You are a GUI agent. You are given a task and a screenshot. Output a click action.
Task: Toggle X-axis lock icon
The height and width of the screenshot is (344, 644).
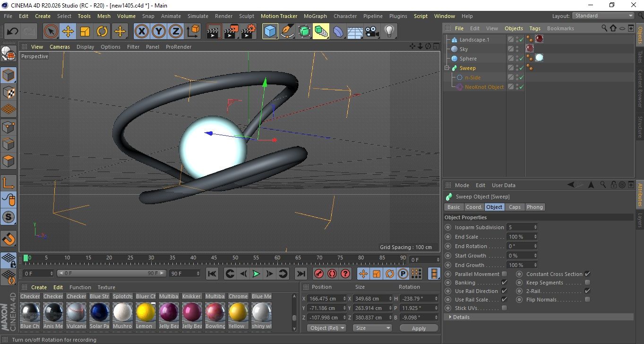pyautogui.click(x=141, y=32)
